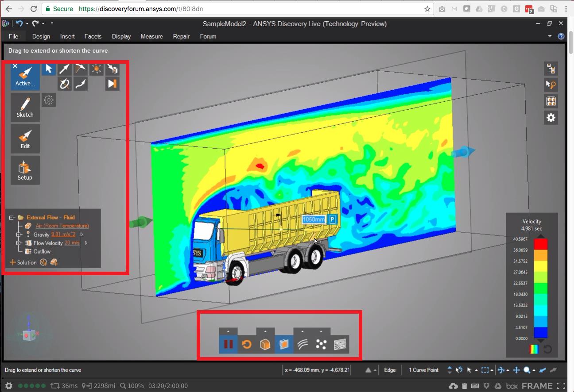Select the Outflow tree item

[x=42, y=251]
